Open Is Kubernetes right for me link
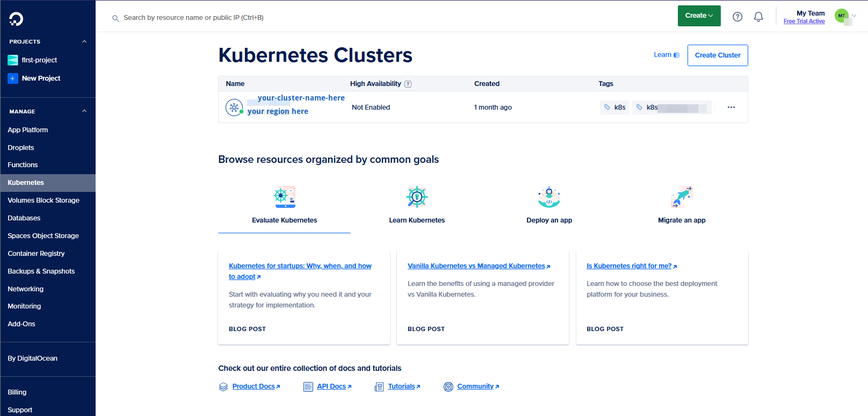 click(x=632, y=266)
